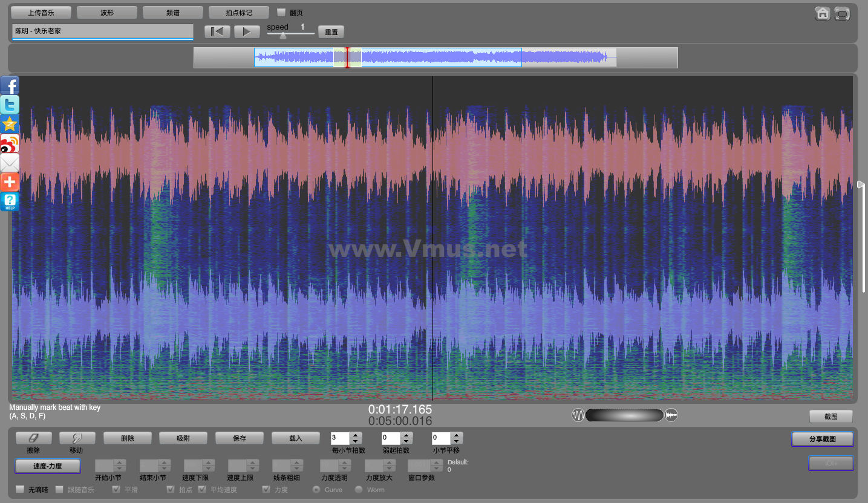Click the 保存 save button
This screenshot has height=503, width=868.
pyautogui.click(x=240, y=438)
